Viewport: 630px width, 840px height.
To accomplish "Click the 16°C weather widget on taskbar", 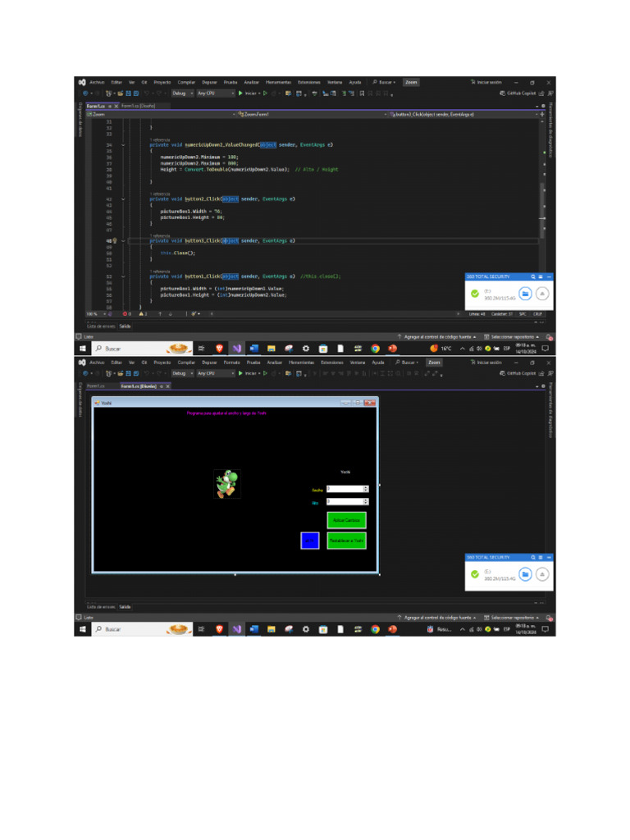I will click(x=441, y=349).
